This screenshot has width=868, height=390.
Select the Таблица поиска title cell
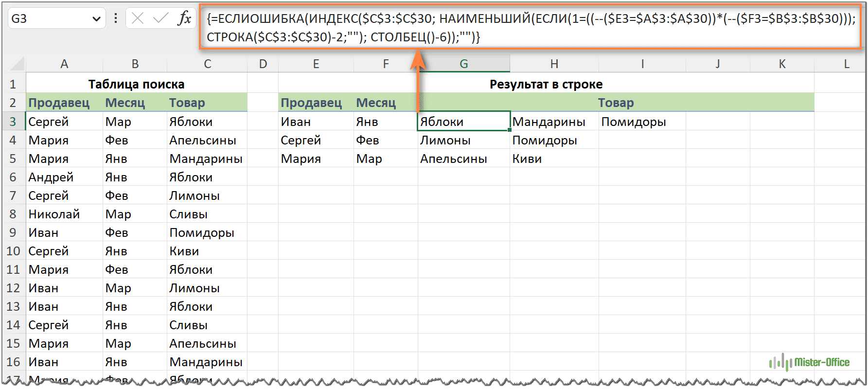[136, 84]
